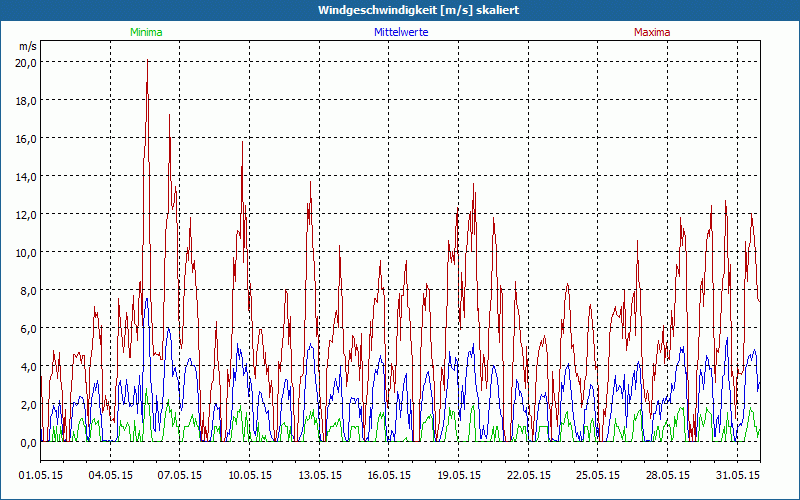Click the Windgeschwindigkeit chart title bar
This screenshot has width=800, height=500.
[400, 9]
